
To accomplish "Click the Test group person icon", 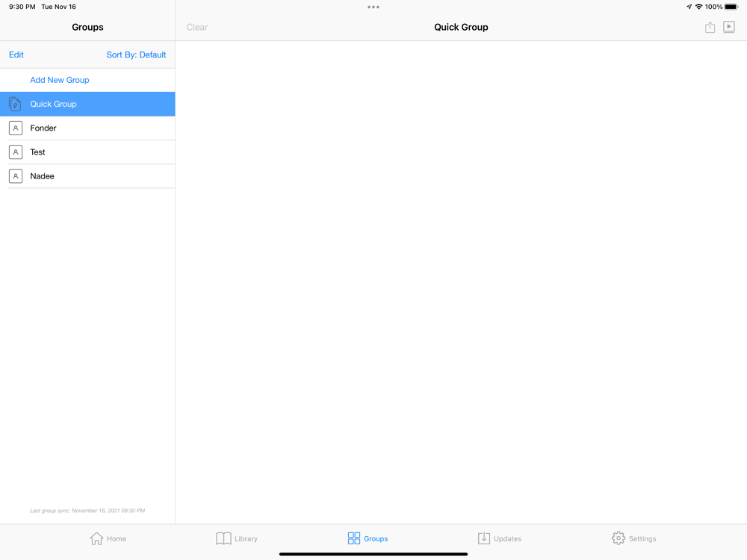I will pyautogui.click(x=16, y=152).
